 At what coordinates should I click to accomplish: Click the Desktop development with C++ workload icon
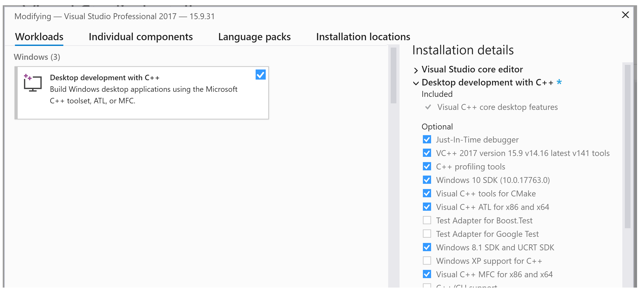click(32, 83)
